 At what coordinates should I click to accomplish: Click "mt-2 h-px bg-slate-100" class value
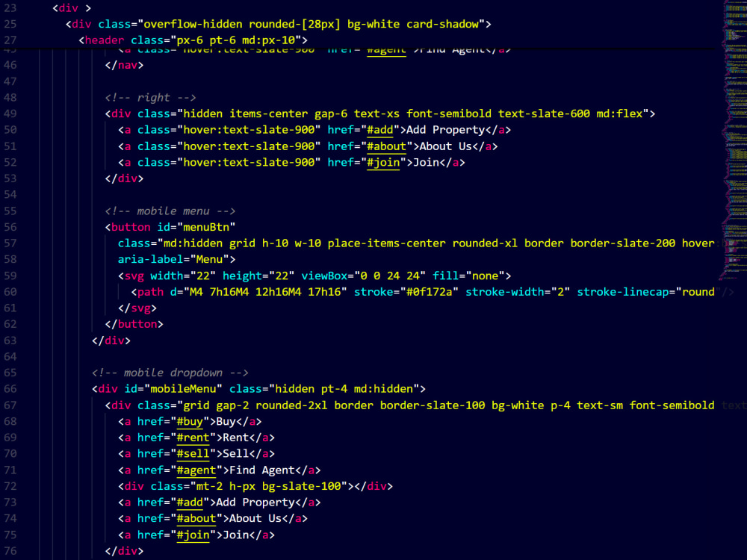268,486
